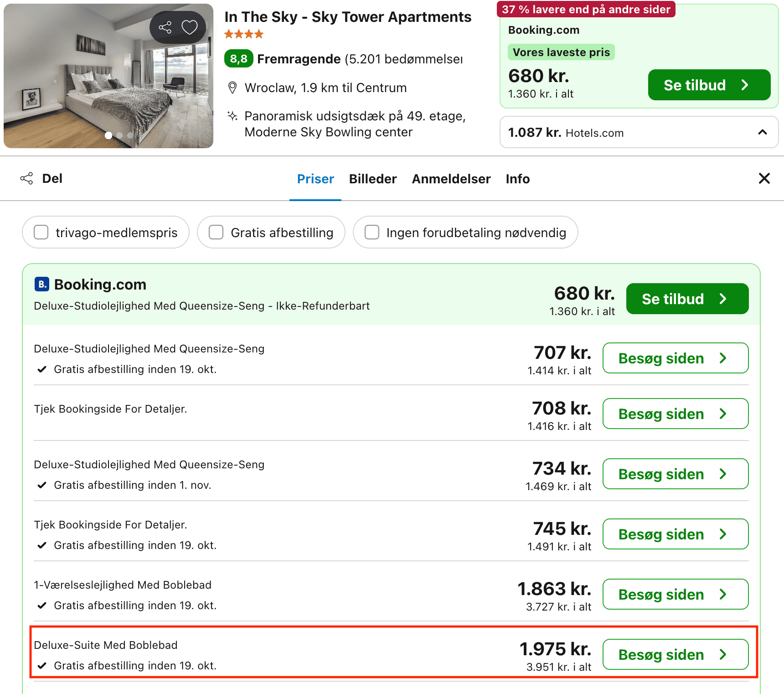This screenshot has width=784, height=694.
Task: Click the location pin icon beside Wroclaw
Action: click(232, 88)
